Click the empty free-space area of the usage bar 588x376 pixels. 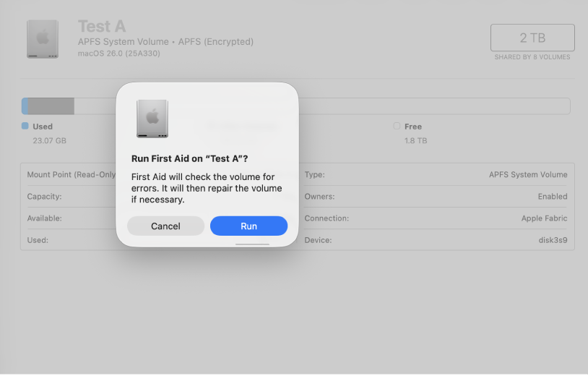pos(433,106)
